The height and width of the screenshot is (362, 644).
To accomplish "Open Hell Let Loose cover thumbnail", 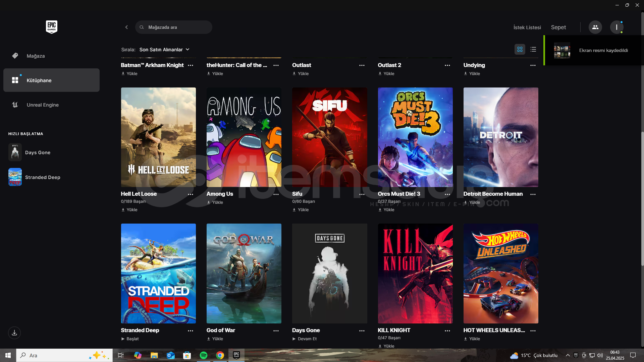I will pos(158,137).
